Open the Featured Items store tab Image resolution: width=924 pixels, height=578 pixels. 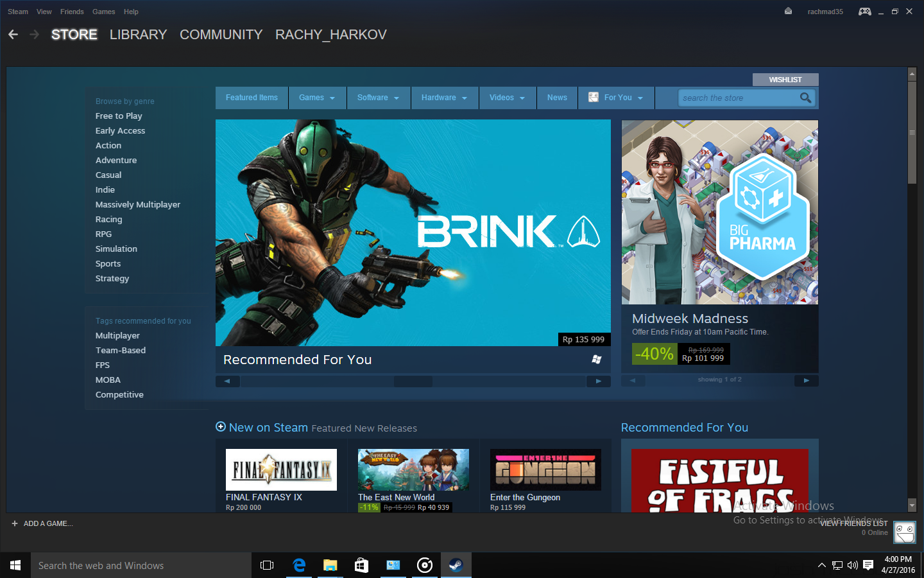252,98
